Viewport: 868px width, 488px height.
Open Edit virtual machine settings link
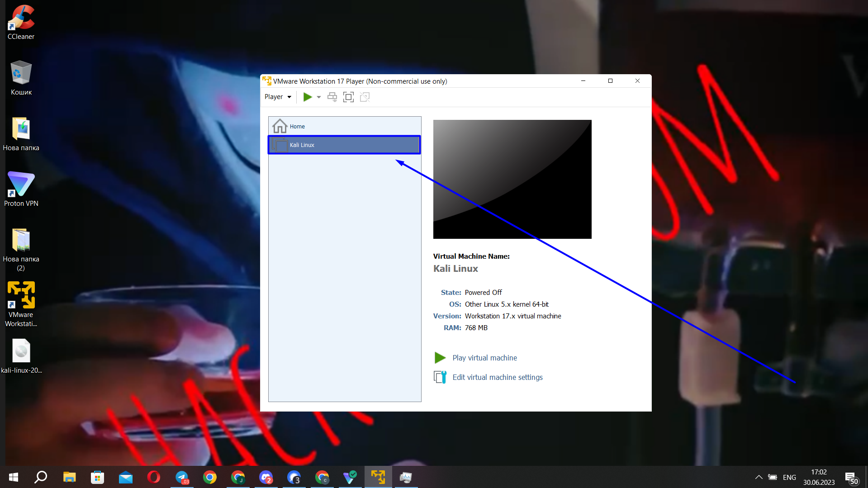[x=498, y=377]
